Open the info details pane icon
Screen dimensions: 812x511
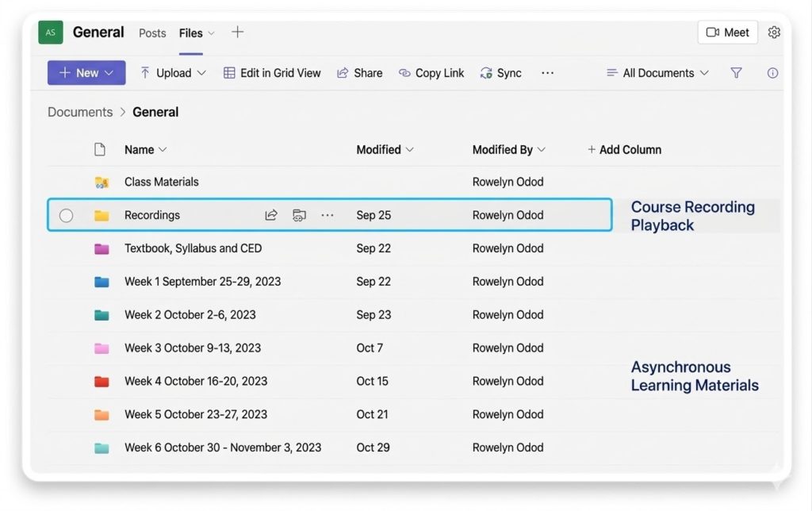pos(772,73)
